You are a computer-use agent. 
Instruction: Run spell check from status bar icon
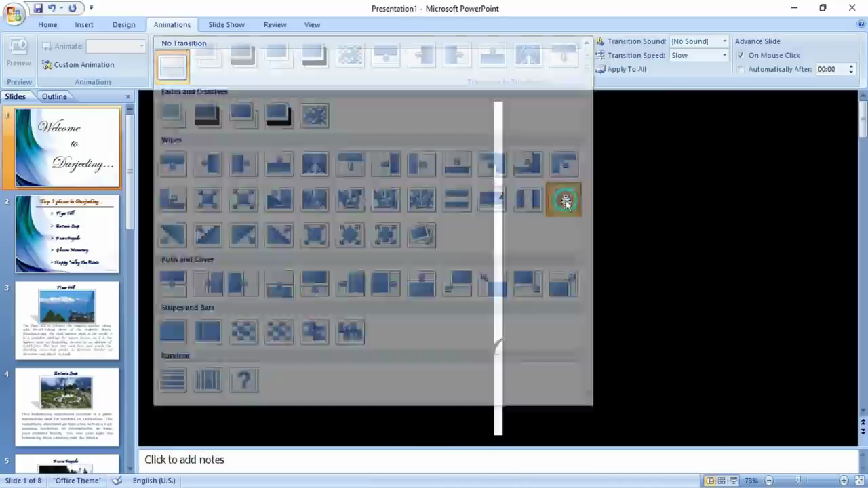pyautogui.click(x=117, y=481)
